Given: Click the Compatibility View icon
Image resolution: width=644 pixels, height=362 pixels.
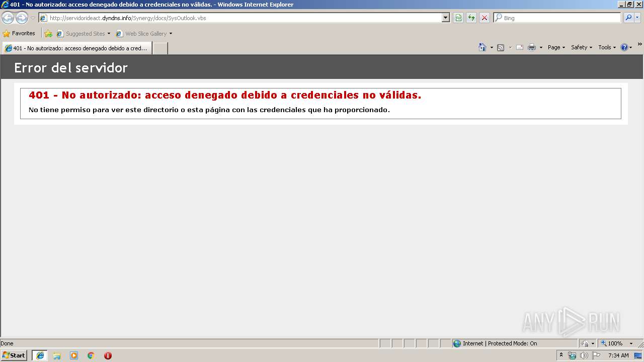Looking at the screenshot, I should [458, 18].
